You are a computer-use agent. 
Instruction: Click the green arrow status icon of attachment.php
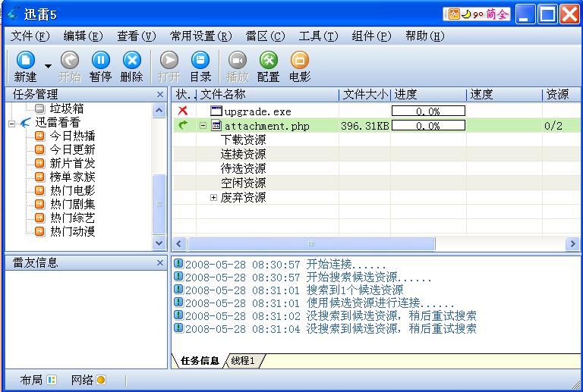click(x=183, y=125)
